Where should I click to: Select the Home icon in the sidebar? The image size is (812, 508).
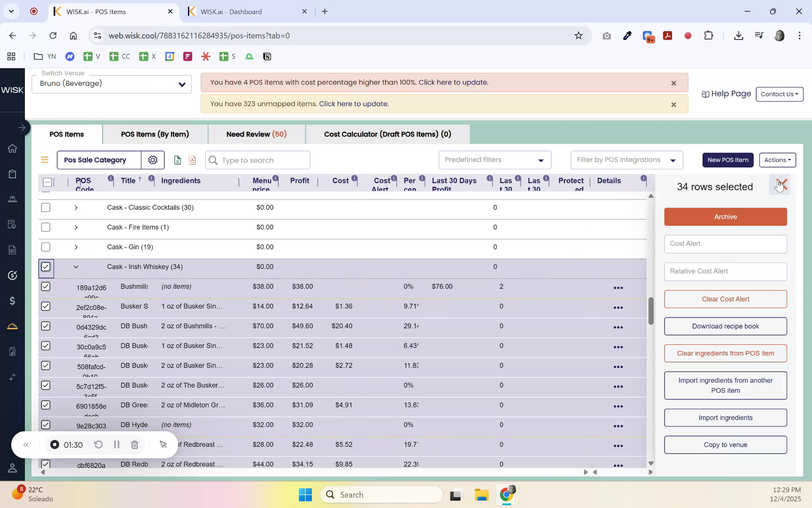pos(12,149)
